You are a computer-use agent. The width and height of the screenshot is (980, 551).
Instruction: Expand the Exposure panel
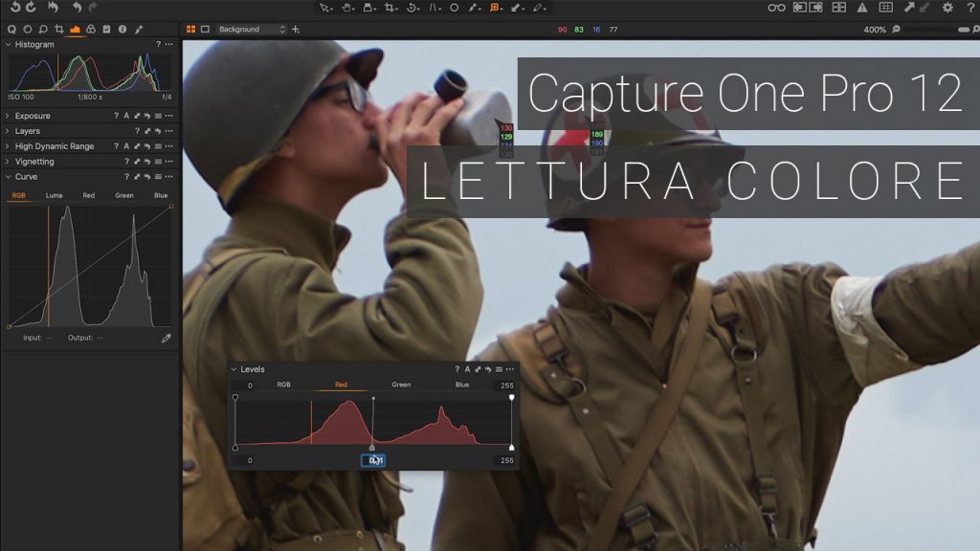click(8, 116)
